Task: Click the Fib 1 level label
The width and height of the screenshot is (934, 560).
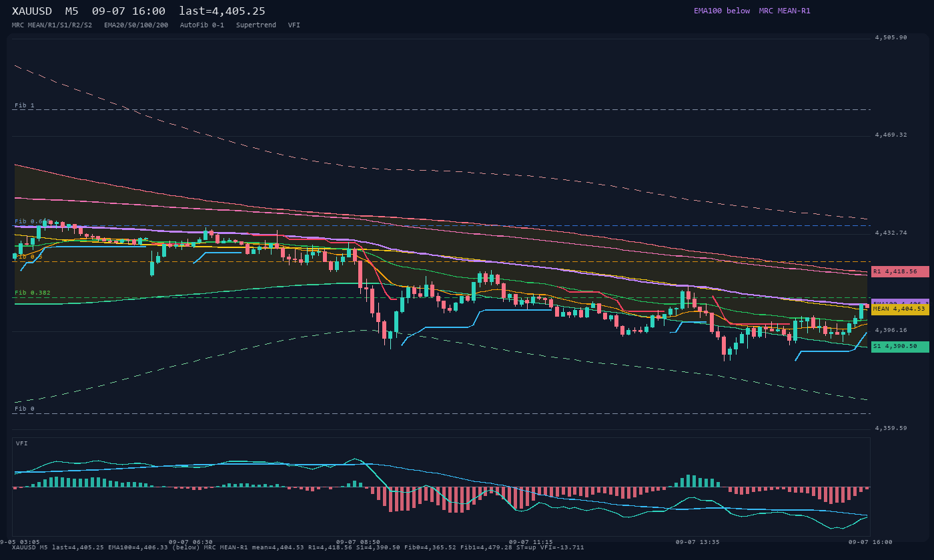Action: 25,105
